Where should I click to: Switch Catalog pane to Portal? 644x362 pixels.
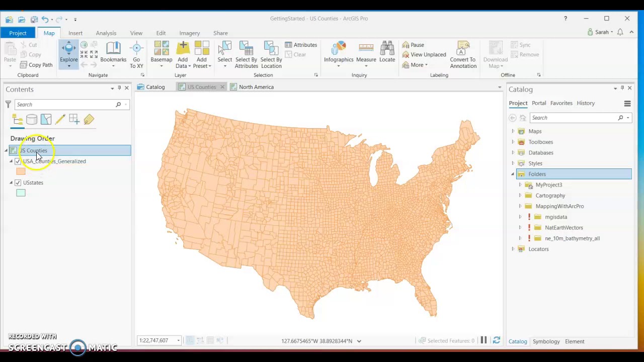[539, 103]
